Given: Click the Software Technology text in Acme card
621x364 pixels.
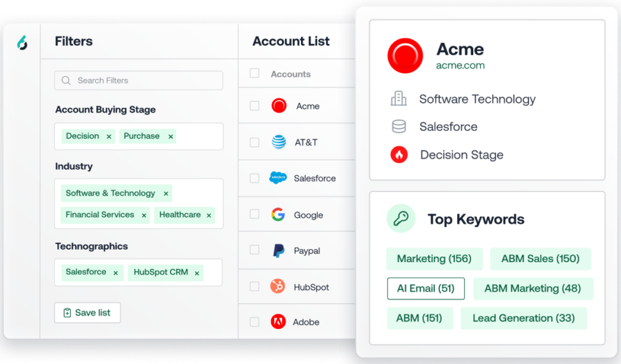Looking at the screenshot, I should tap(477, 99).
